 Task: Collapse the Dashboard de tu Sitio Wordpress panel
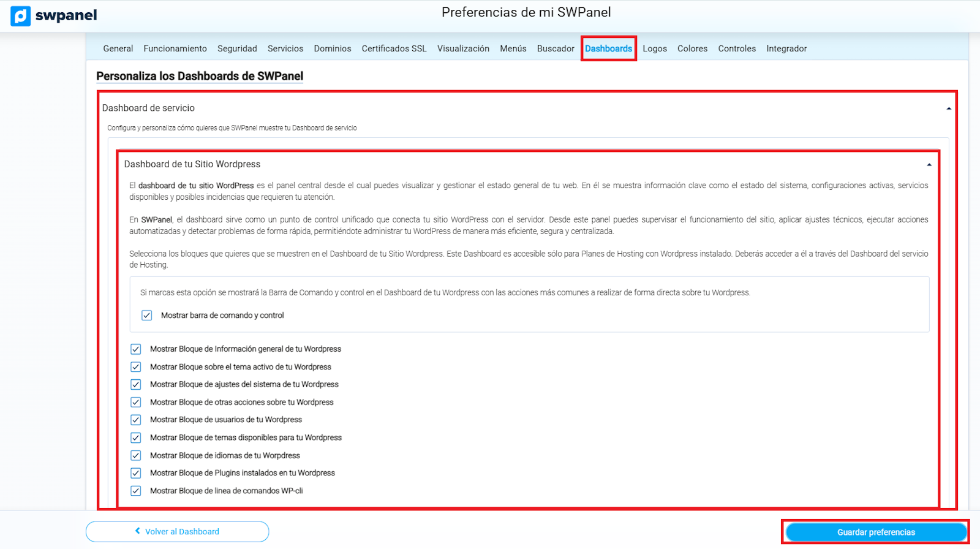pyautogui.click(x=929, y=165)
